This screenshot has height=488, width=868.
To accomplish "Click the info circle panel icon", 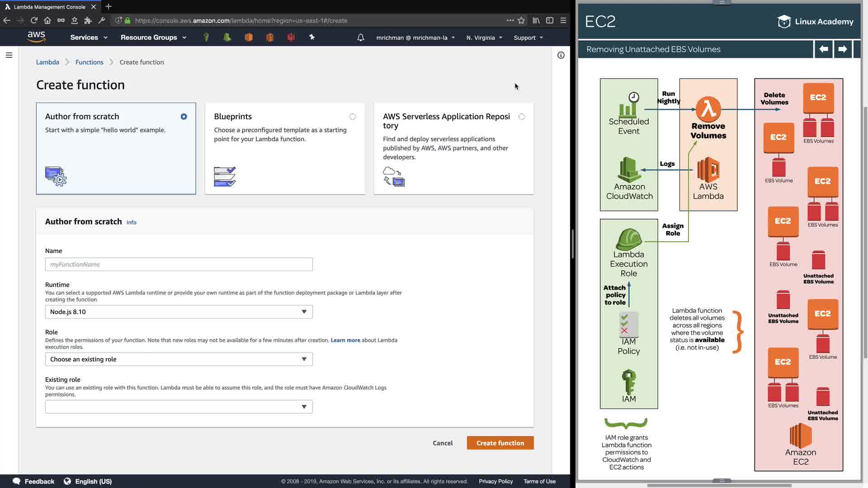I will (x=561, y=55).
